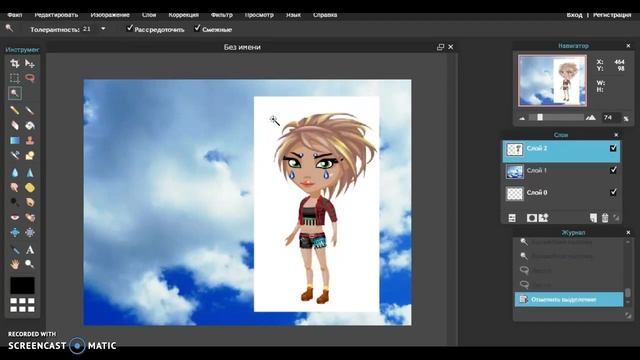This screenshot has width=640, height=360.
Task: Click the grid icon under the color swatch
Action: pos(22,305)
